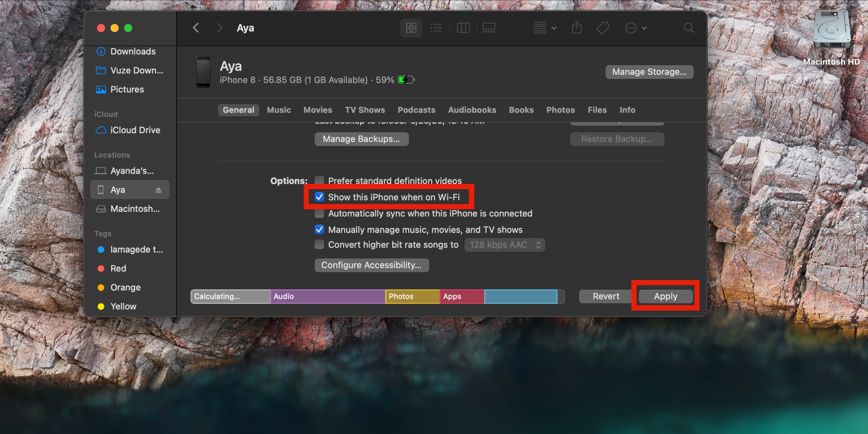Switch to the Movies tab
The width and height of the screenshot is (868, 434).
coord(318,110)
